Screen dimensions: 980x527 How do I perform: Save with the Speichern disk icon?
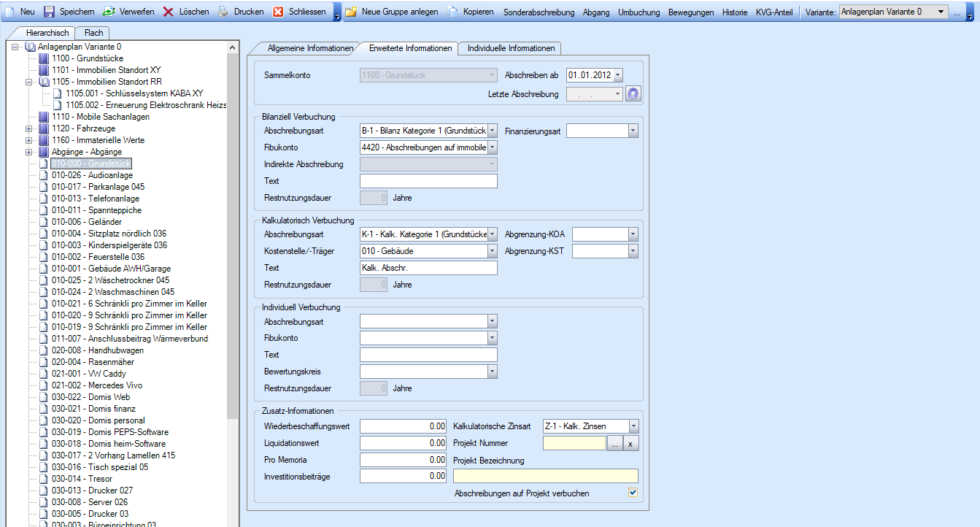tap(50, 12)
